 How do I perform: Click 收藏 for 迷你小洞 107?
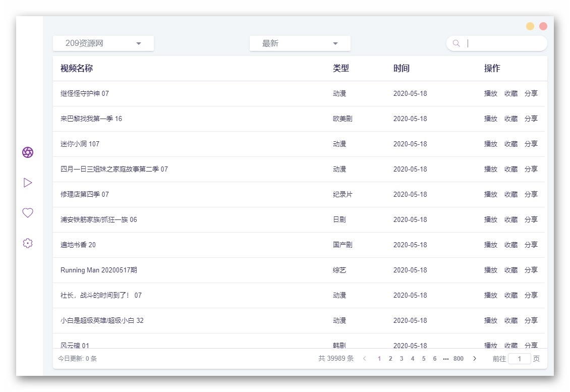click(511, 144)
